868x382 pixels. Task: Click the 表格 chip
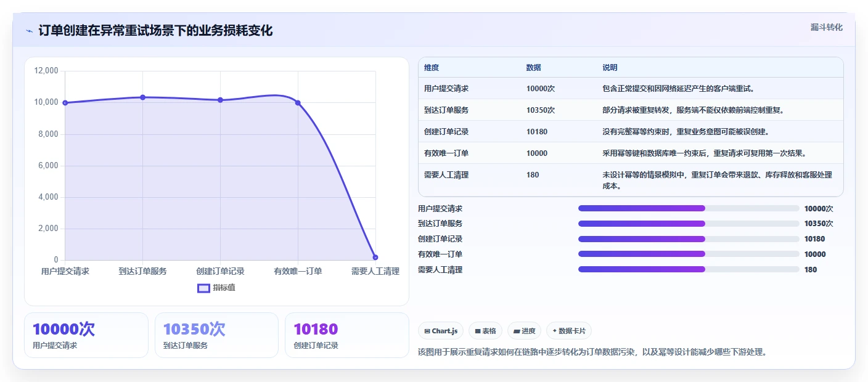click(486, 331)
